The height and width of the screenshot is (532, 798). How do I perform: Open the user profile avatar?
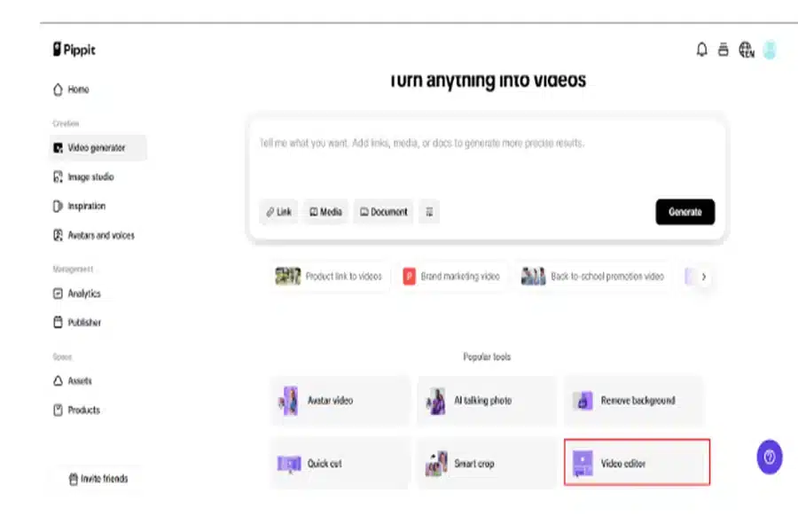(770, 50)
